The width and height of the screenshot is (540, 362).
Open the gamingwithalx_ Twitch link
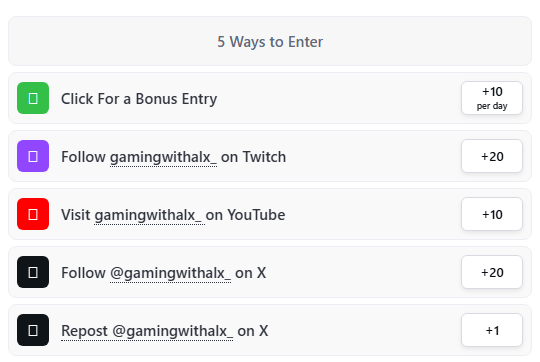163,157
